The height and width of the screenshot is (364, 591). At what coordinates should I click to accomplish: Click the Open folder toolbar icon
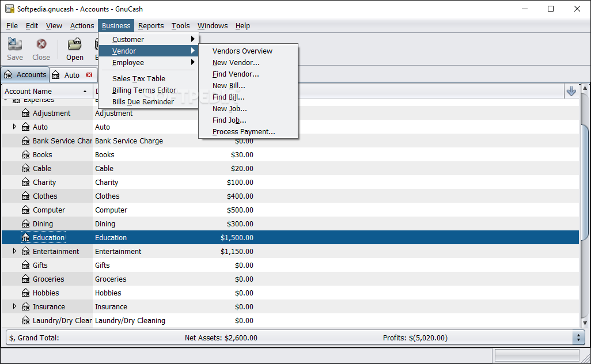click(x=75, y=44)
